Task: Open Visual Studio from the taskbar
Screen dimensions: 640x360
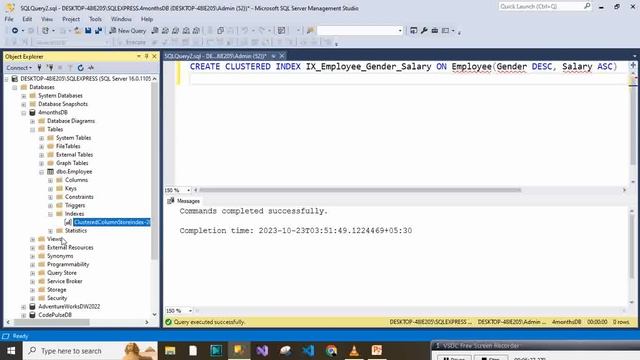Action: pyautogui.click(x=262, y=350)
